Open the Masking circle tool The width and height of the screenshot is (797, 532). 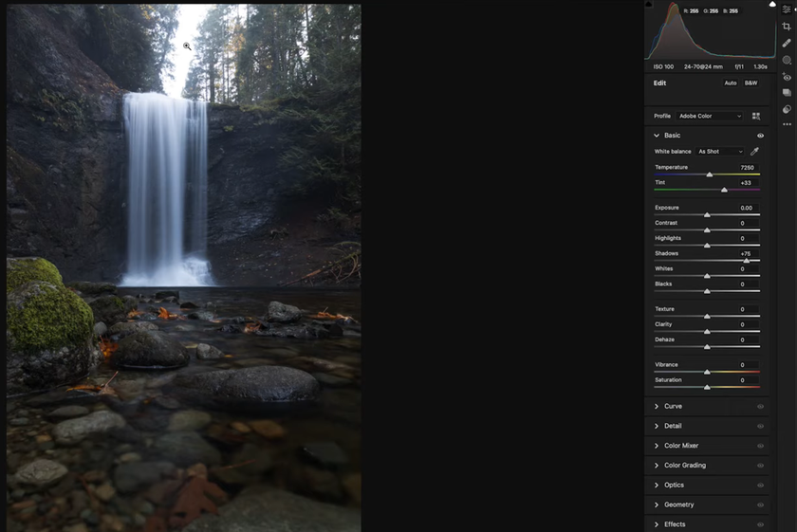tap(787, 60)
